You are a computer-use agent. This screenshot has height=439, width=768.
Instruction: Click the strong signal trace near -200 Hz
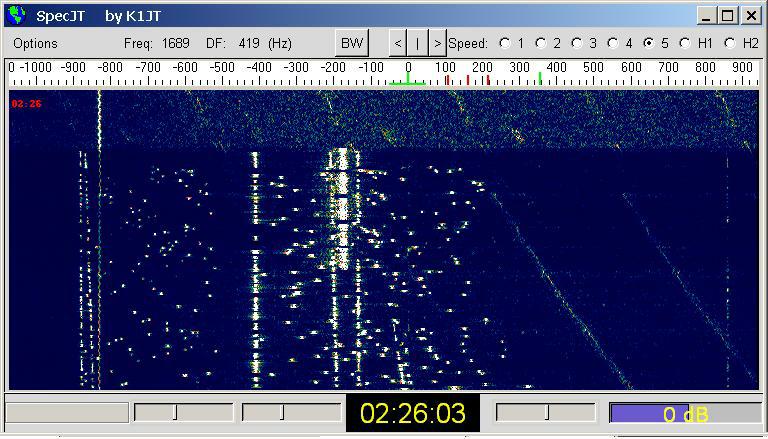click(343, 211)
